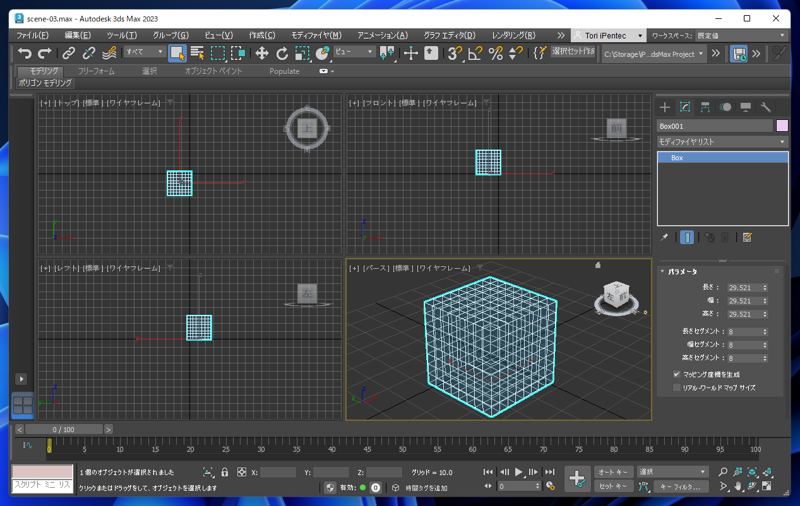Play the animation
Image resolution: width=800 pixels, height=506 pixels.
518,472
